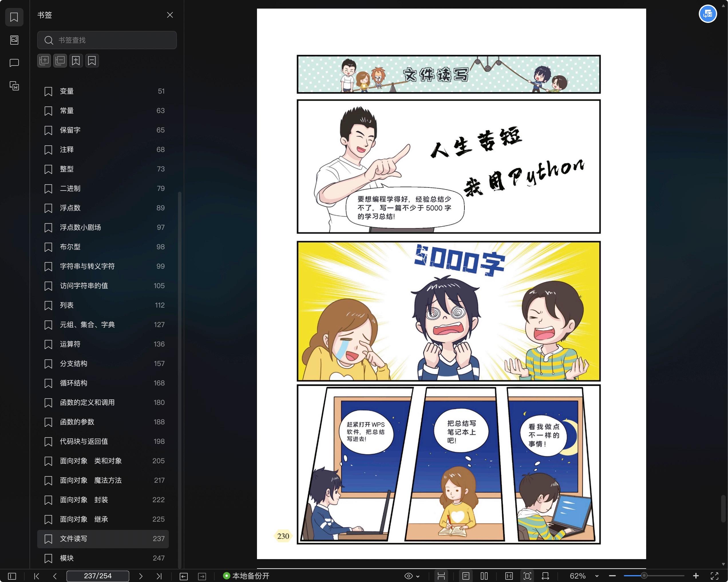This screenshot has width=728, height=582.
Task: Open 代码块与返回值 bookmark
Action: (103, 442)
